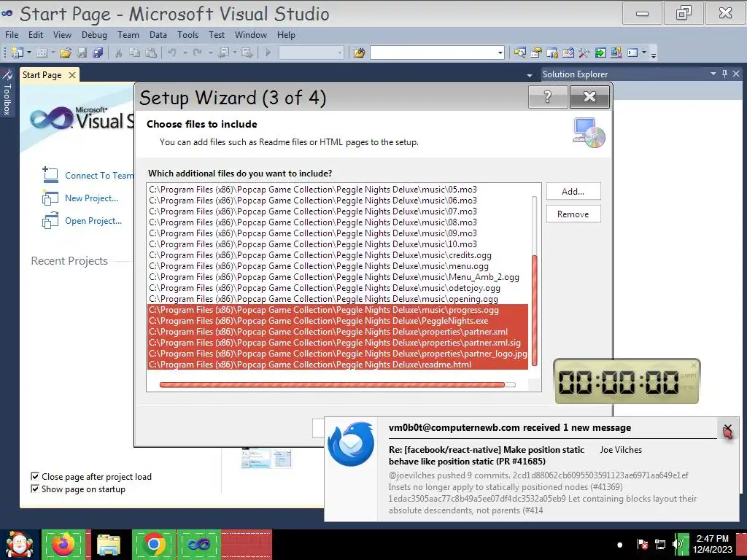The height and width of the screenshot is (560, 747).
Task: Click the 00:00:00 timer gadget display
Action: [x=619, y=382]
